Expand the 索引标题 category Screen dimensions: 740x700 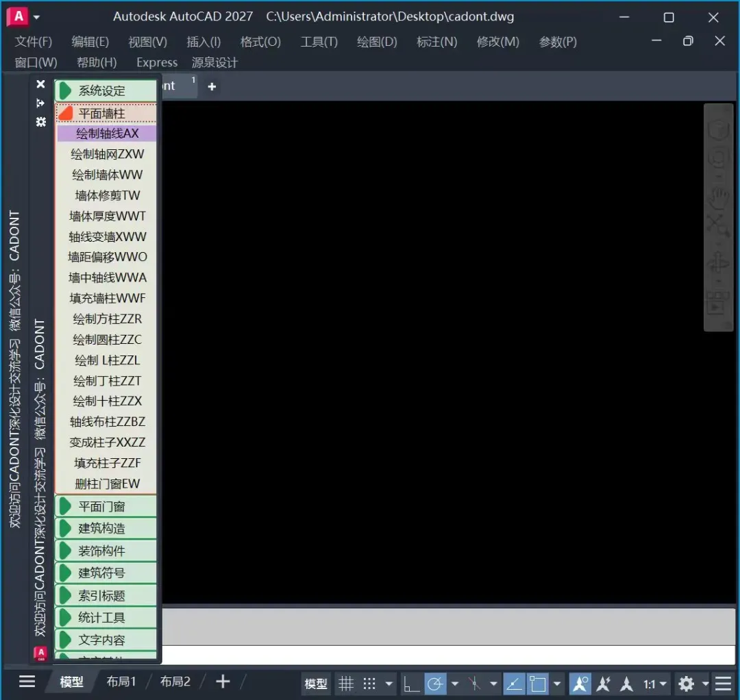[106, 595]
